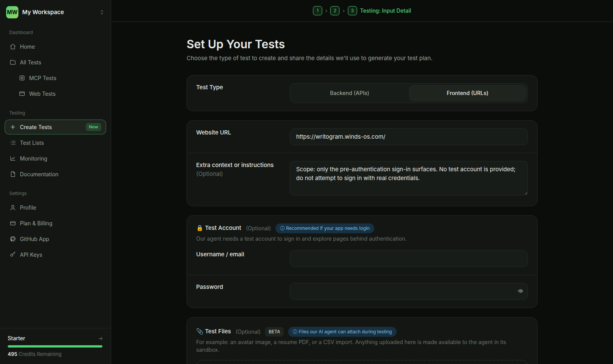Click the Extra context instructions textarea

409,178
